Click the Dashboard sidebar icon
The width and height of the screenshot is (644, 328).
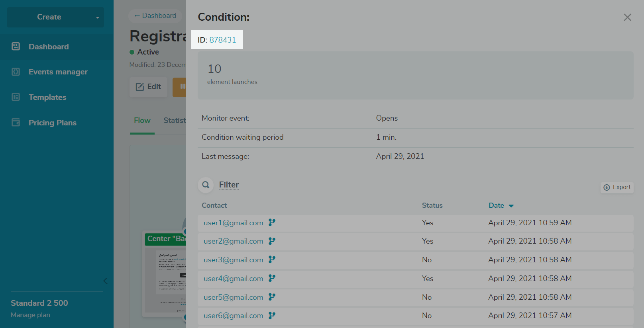(x=16, y=47)
